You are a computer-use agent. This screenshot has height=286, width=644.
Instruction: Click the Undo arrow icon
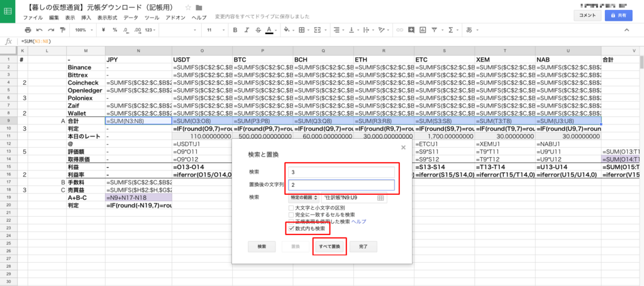[x=40, y=30]
